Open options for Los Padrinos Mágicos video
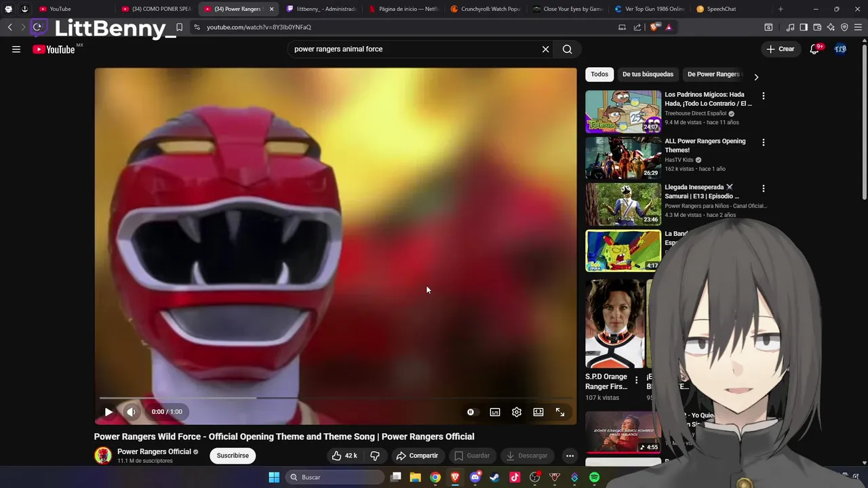The image size is (868, 488). pos(764,96)
